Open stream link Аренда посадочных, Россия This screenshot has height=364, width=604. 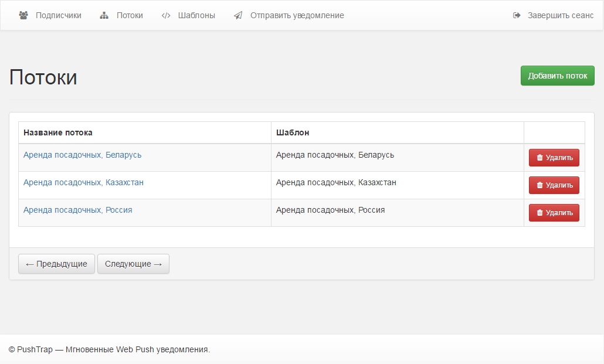pos(77,210)
